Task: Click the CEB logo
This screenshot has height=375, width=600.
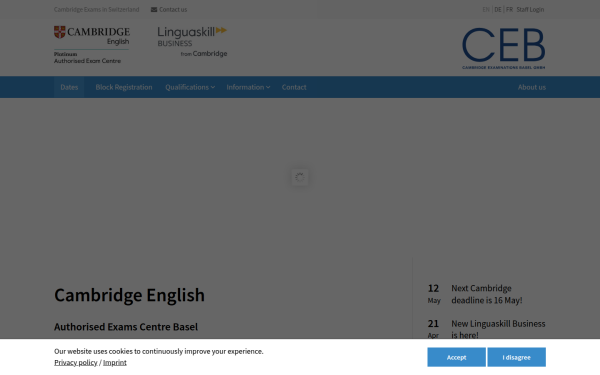Action: (x=504, y=48)
